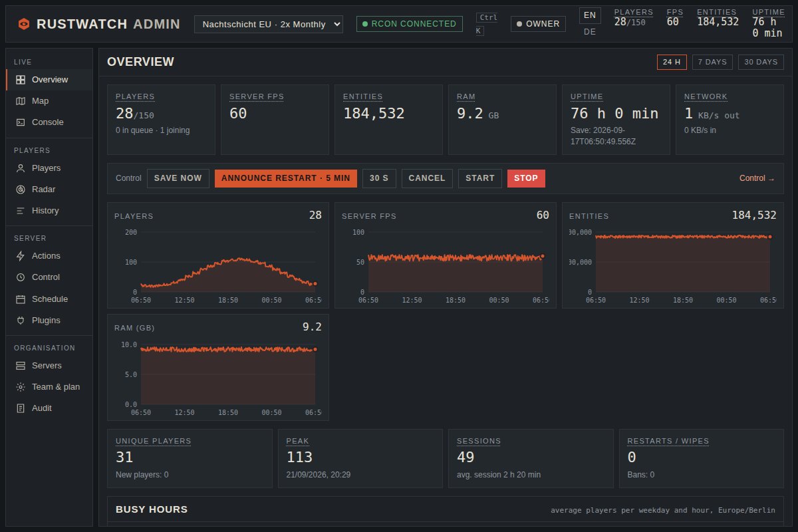Open the server selector Nachtschicht EU dropdown

(x=269, y=24)
